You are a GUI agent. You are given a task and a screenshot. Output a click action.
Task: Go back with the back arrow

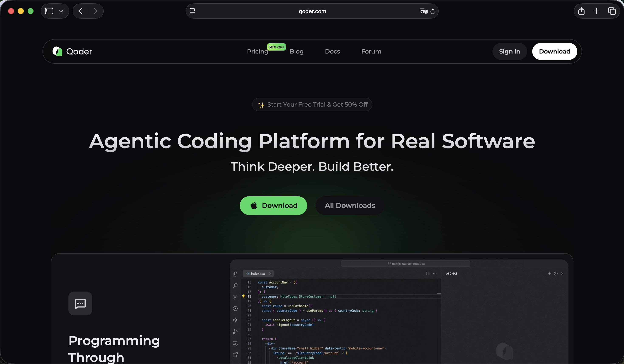tap(80, 11)
